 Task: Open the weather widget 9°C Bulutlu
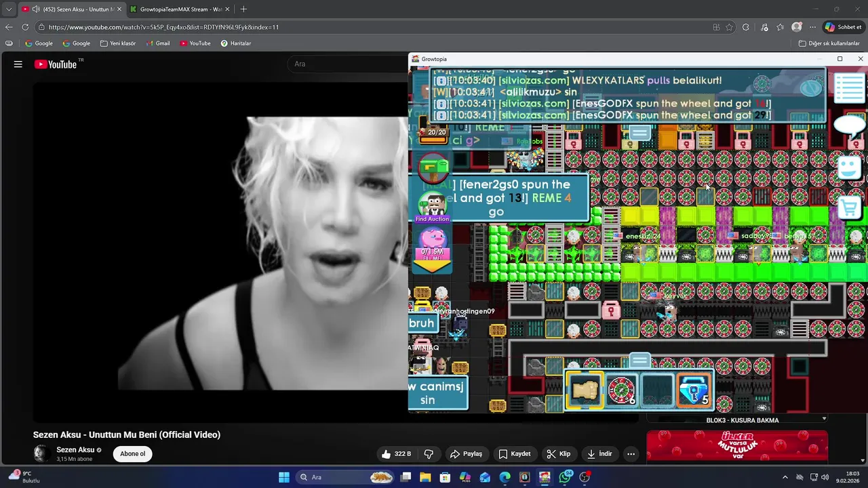click(x=24, y=477)
